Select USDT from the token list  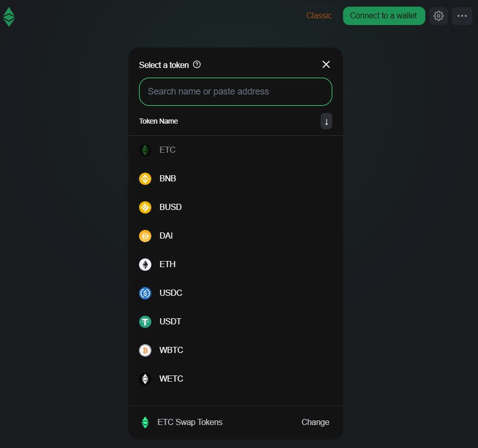170,322
